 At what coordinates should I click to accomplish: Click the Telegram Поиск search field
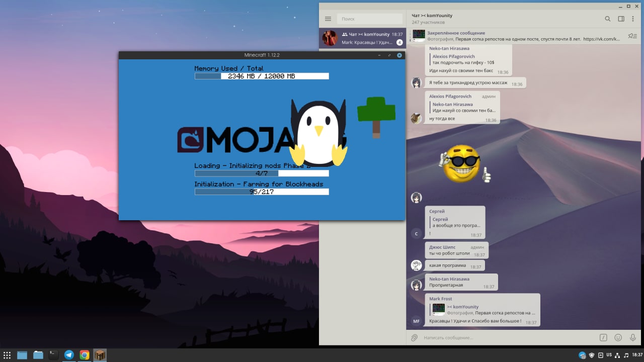(369, 19)
